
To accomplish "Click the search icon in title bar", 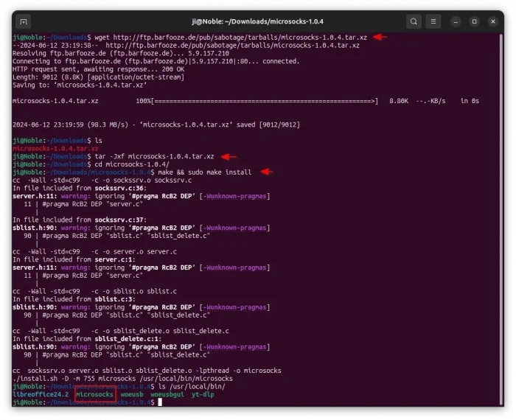I will pyautogui.click(x=414, y=21).
